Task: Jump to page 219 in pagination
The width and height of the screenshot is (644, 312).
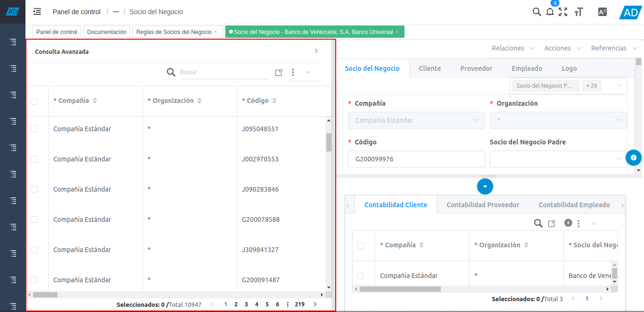Action: click(x=299, y=304)
